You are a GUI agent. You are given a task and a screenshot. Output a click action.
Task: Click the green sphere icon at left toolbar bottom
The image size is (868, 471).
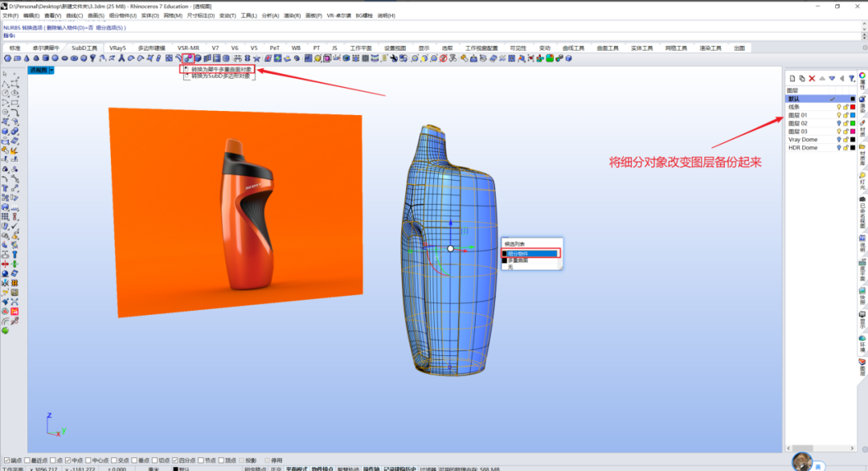coord(5,330)
